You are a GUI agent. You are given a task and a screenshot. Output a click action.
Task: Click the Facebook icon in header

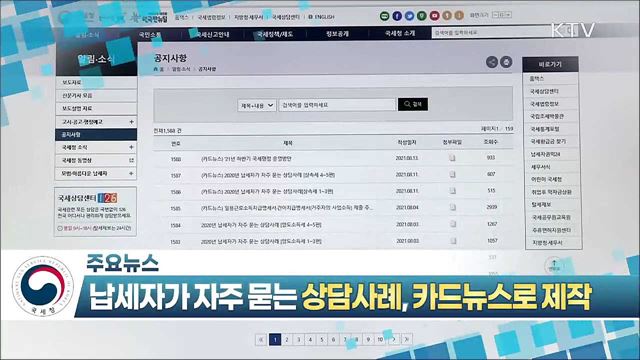397,16
